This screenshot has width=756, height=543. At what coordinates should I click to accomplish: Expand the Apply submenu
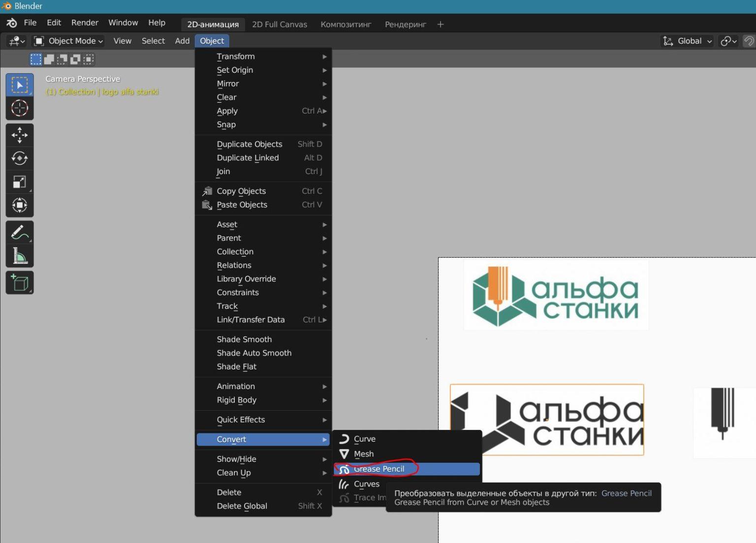click(x=263, y=111)
